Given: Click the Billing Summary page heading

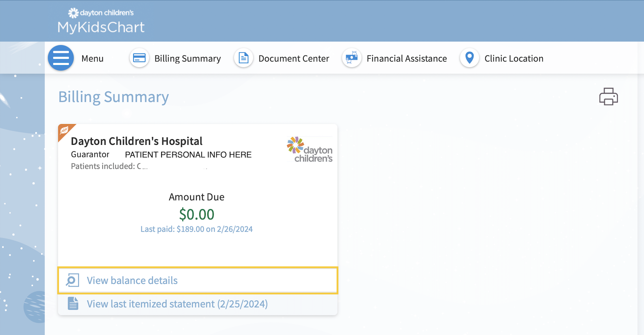Looking at the screenshot, I should [113, 97].
